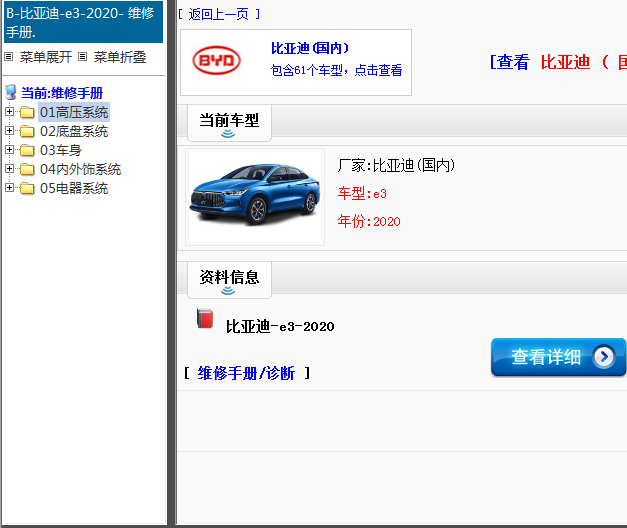Go back via 返回上一页 link

coord(219,14)
